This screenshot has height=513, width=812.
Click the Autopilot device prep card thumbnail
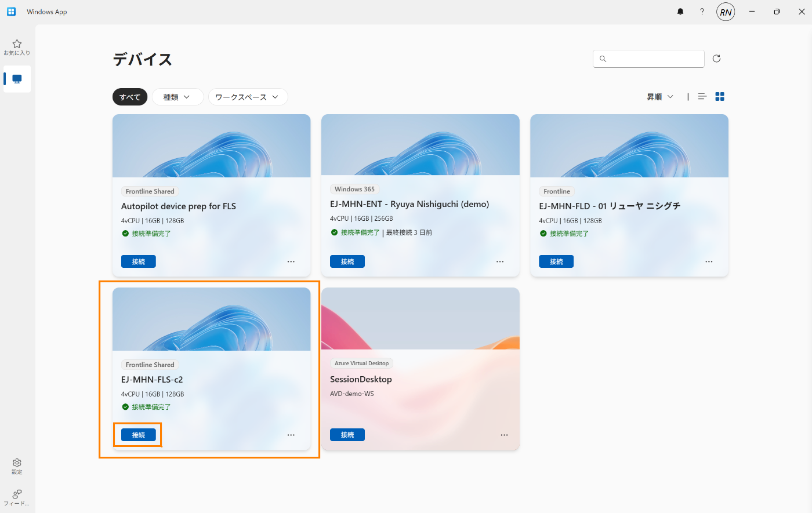click(212, 145)
